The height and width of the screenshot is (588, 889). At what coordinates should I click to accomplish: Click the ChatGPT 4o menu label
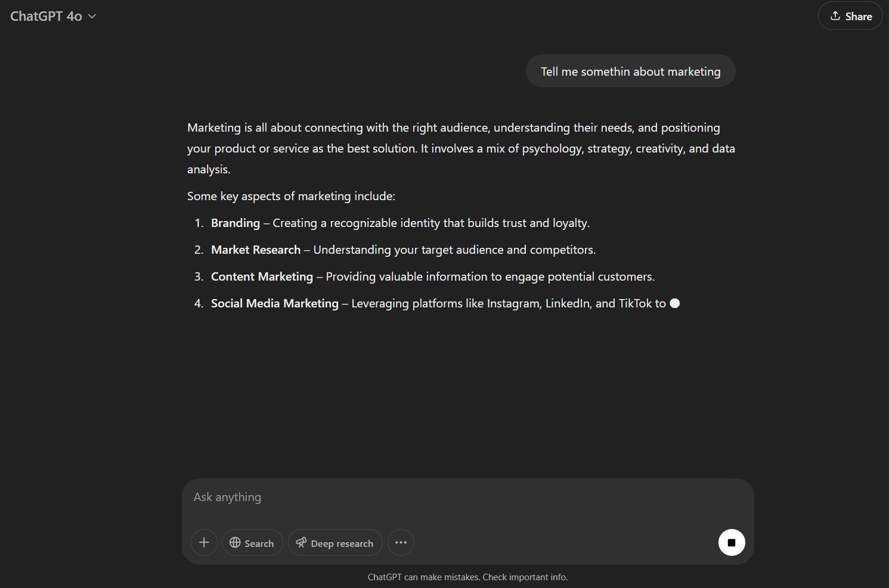click(x=46, y=16)
